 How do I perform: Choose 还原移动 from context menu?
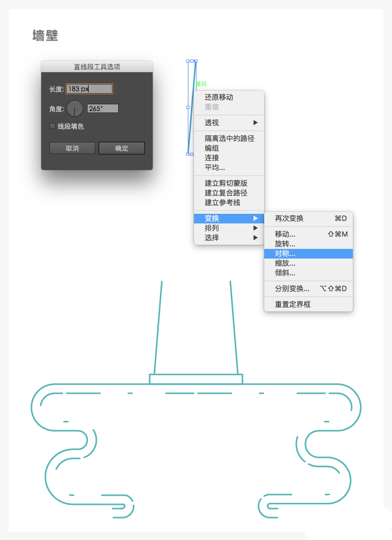[x=229, y=97]
